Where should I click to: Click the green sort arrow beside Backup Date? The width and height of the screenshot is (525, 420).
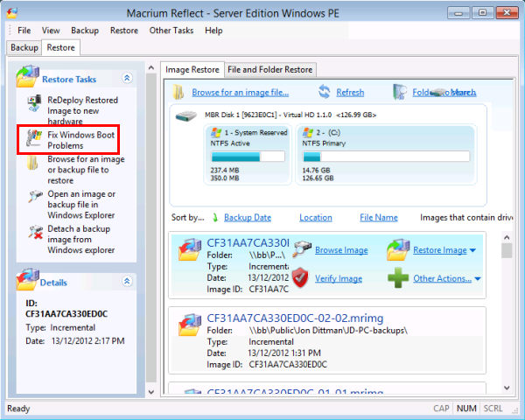pos(215,218)
